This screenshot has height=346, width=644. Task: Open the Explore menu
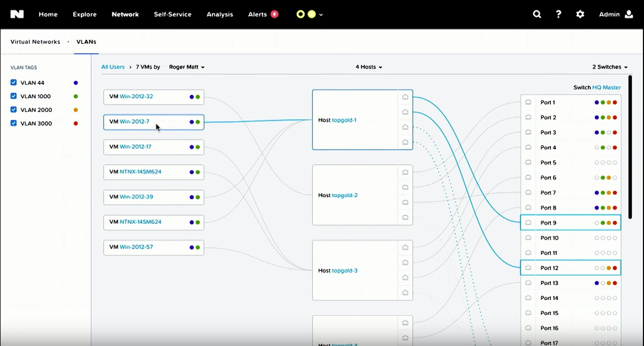tap(84, 14)
